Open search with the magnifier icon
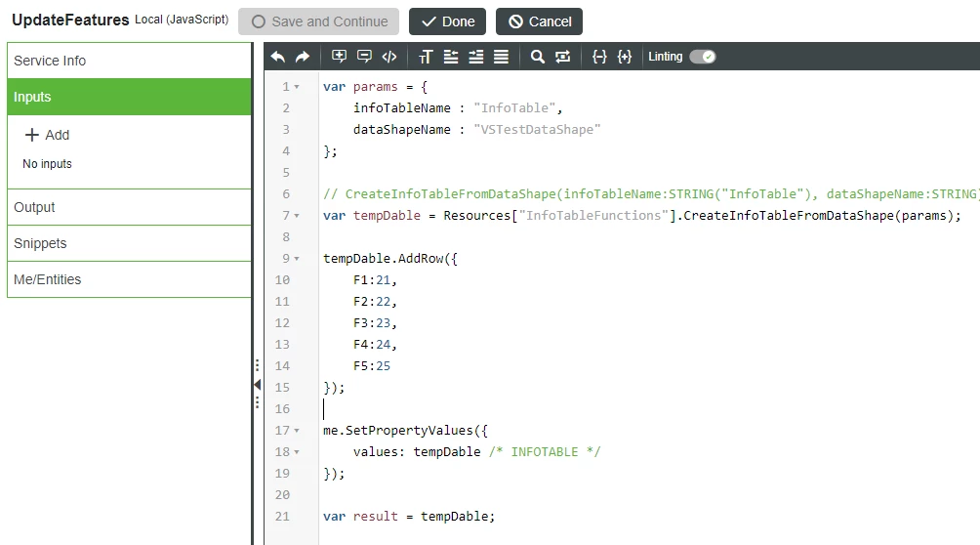This screenshot has width=980, height=545. pyautogui.click(x=537, y=57)
